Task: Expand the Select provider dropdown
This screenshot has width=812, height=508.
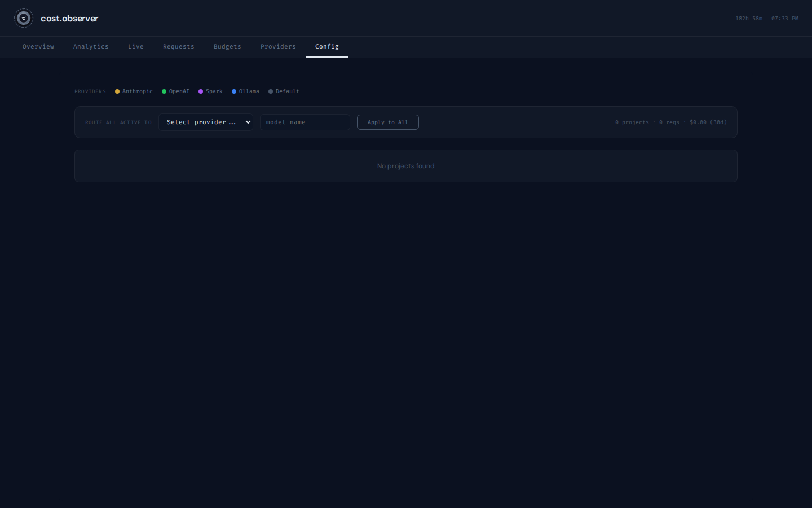Action: (x=206, y=122)
